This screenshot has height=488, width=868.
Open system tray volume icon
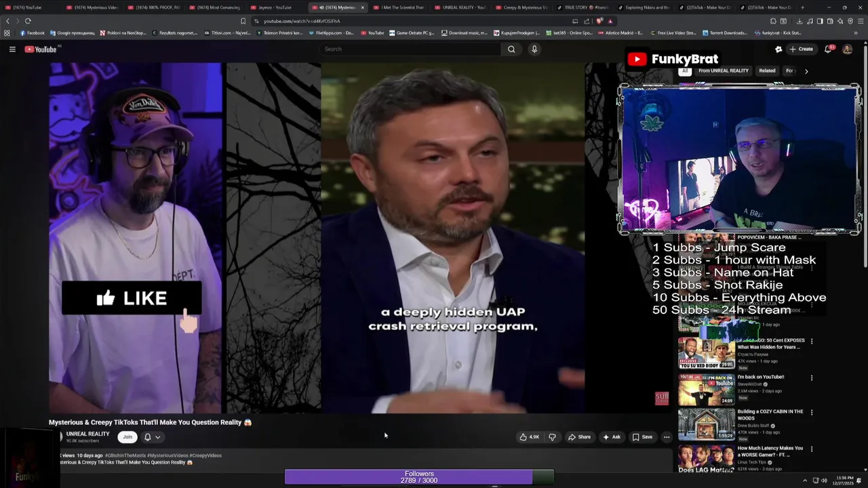(824, 481)
